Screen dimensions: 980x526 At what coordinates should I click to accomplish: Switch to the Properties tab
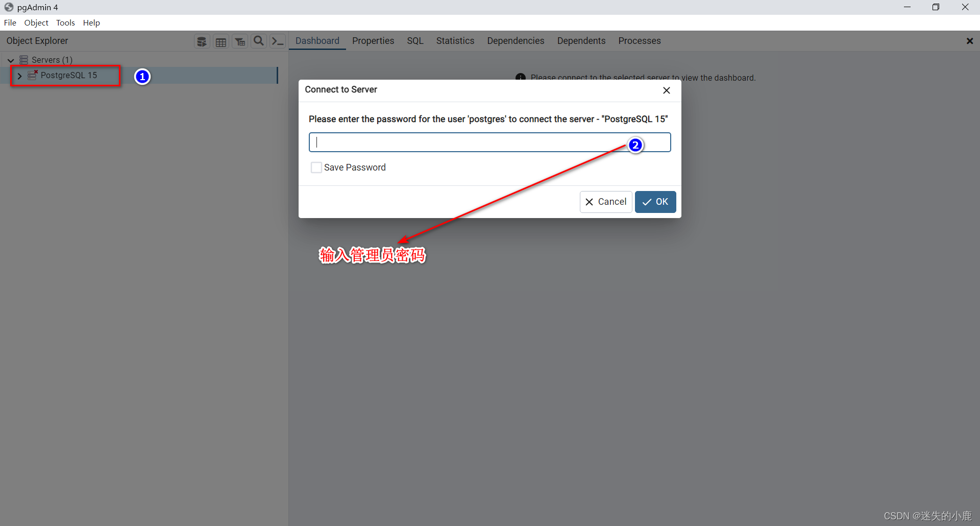click(x=373, y=41)
